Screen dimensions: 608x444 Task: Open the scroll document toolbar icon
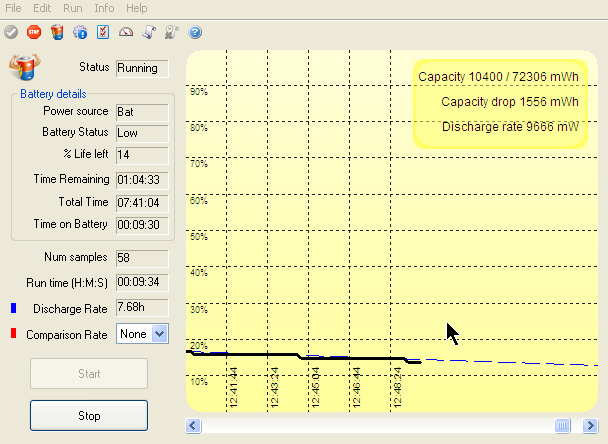click(x=148, y=33)
